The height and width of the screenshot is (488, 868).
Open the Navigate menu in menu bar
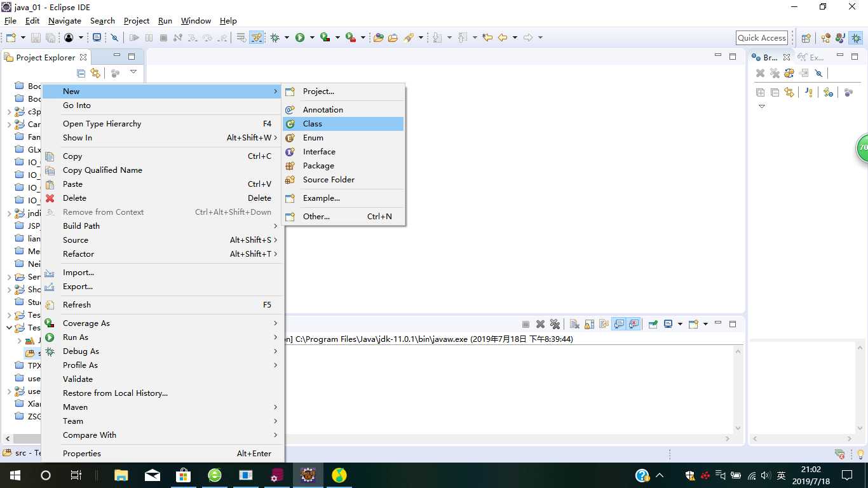coord(65,21)
